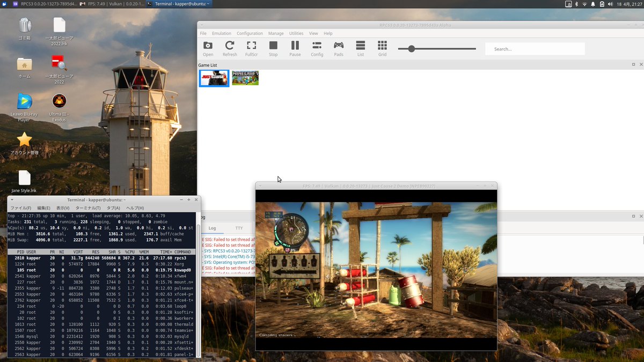Screen dimensions: 644x362
Task: Open the タブ(A) menu in Terminal
Action: coord(113,208)
